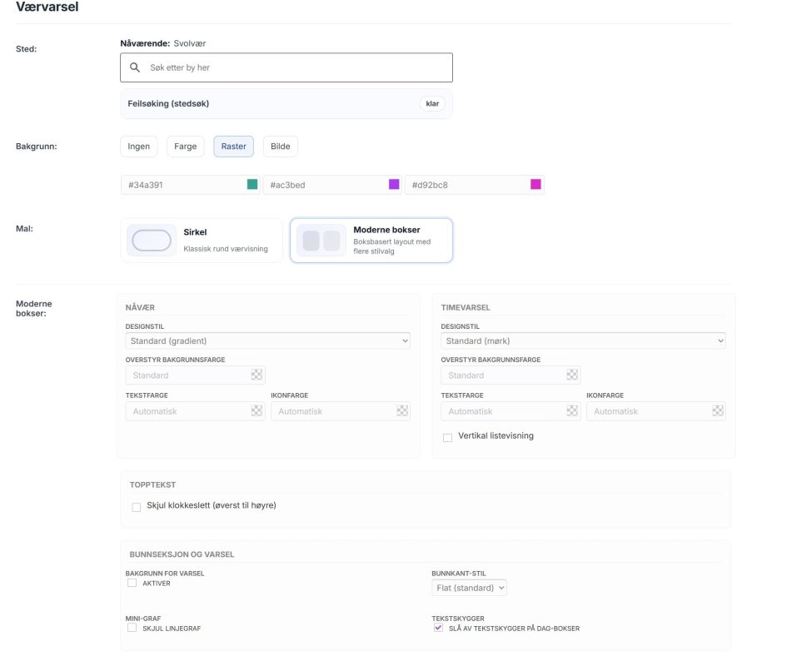Screen dimensions: 812x666
Task: Click the checker swatch for NÅVÆR Overstyr bakgrunnsfarge
Action: click(257, 375)
